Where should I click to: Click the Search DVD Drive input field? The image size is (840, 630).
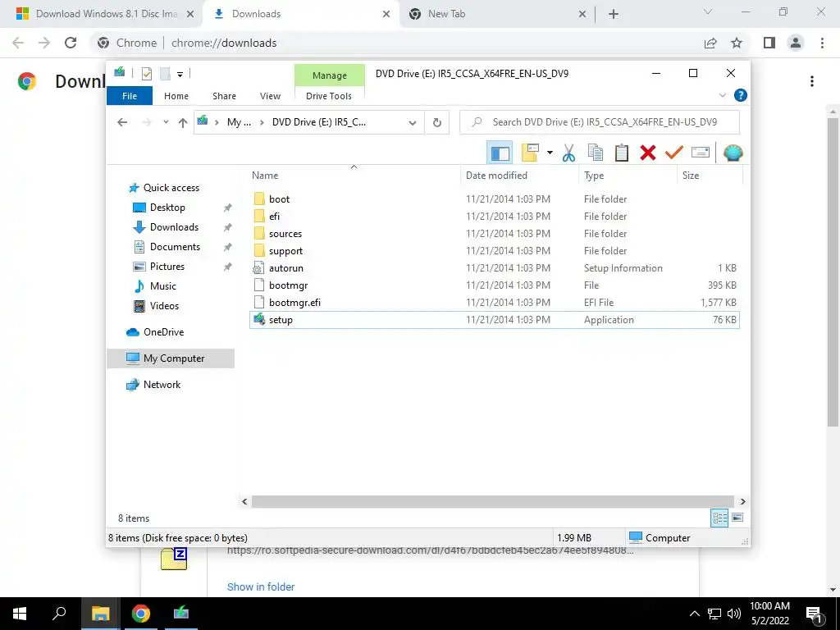pyautogui.click(x=600, y=122)
